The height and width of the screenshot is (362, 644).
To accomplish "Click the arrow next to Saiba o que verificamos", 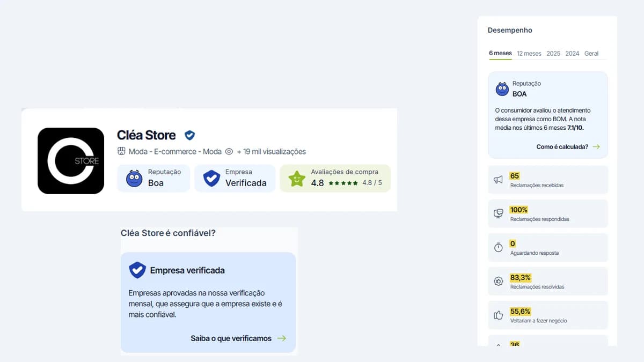I will pyautogui.click(x=282, y=338).
